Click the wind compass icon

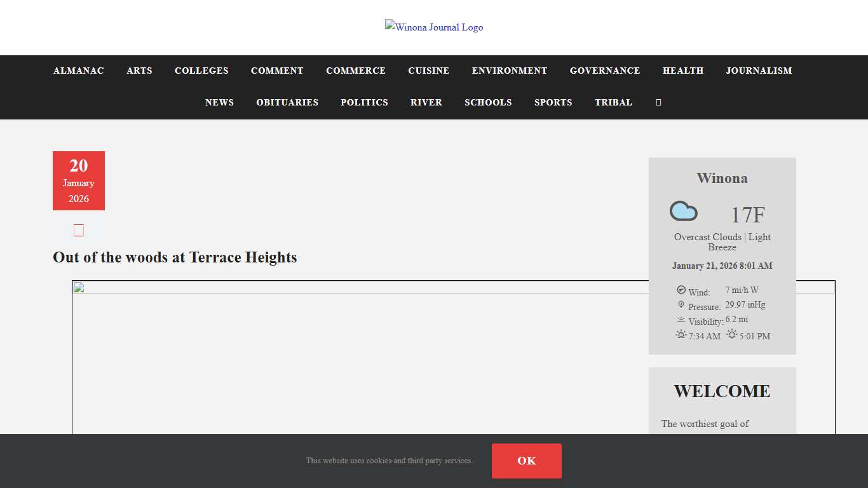tap(681, 290)
